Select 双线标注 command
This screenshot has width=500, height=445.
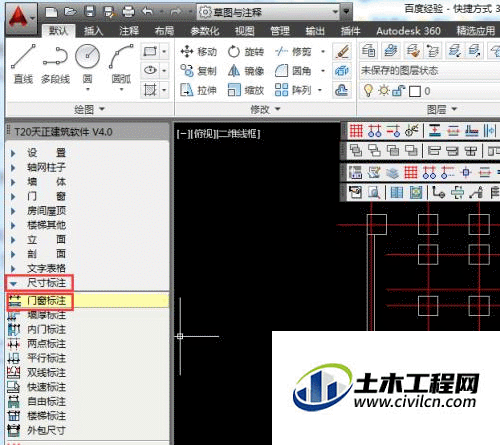[46, 373]
